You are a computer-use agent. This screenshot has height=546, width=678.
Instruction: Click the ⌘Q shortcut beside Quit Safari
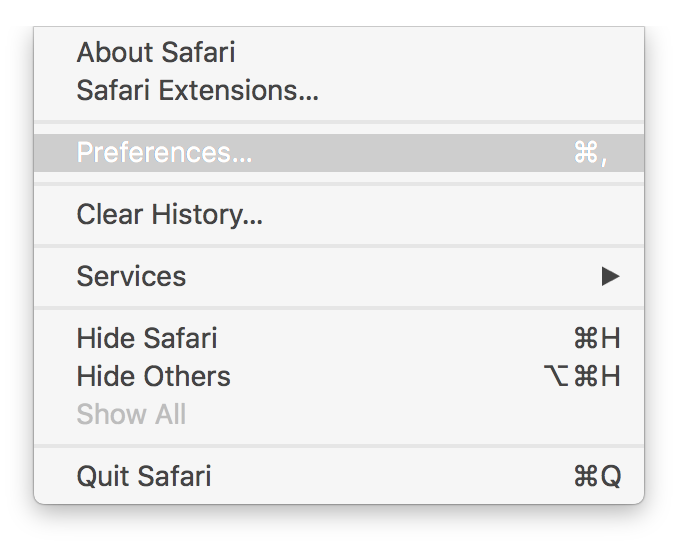(x=597, y=476)
